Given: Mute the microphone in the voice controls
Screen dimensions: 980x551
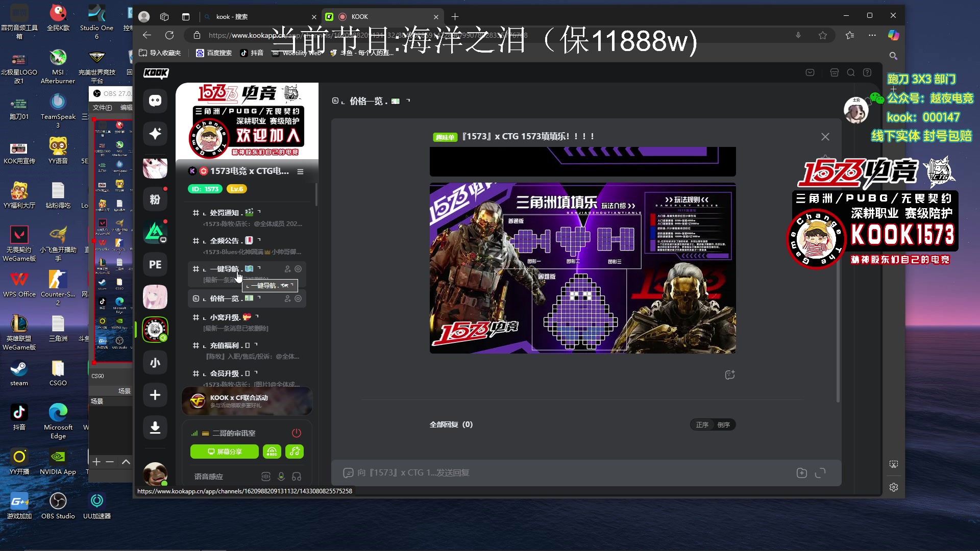Looking at the screenshot, I should [281, 476].
